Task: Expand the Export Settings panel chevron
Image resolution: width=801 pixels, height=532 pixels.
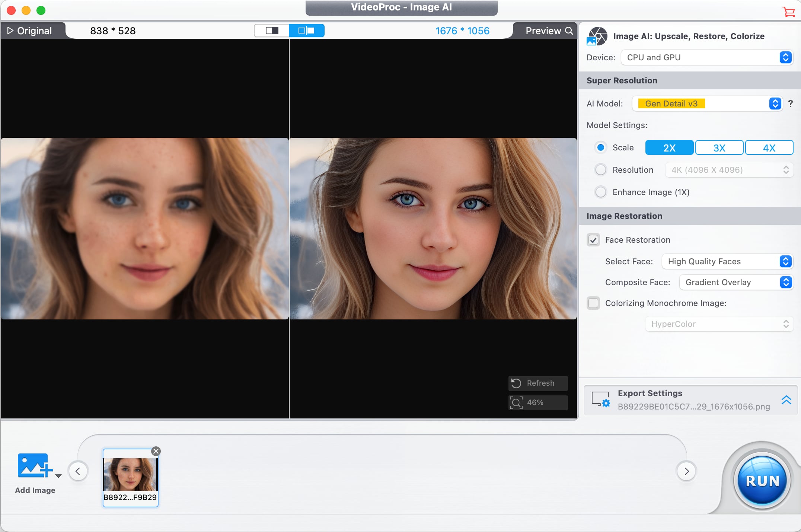Action: pyautogui.click(x=786, y=400)
